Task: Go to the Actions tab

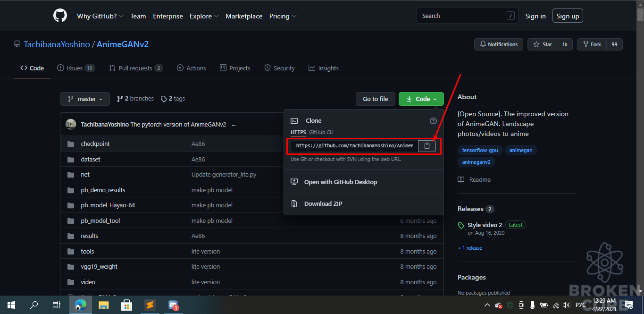Action: [x=192, y=68]
